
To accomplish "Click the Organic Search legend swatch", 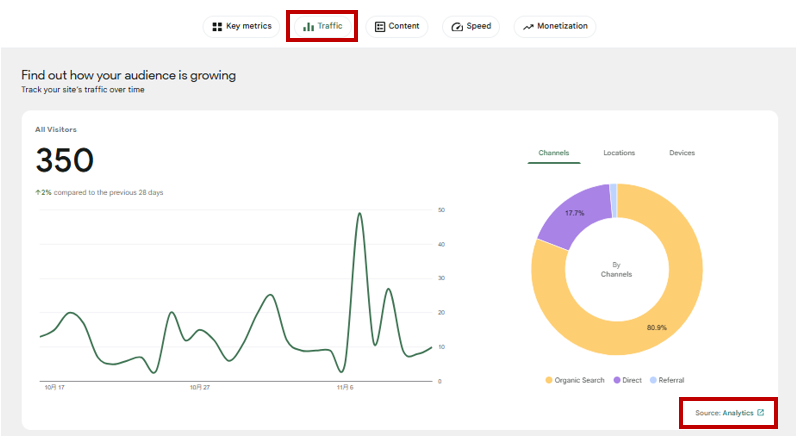I will pyautogui.click(x=549, y=380).
